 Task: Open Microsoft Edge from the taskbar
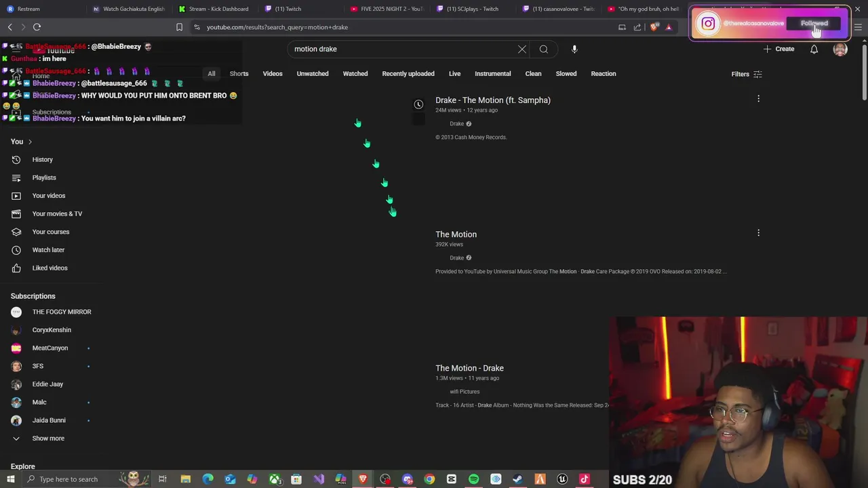(208, 479)
